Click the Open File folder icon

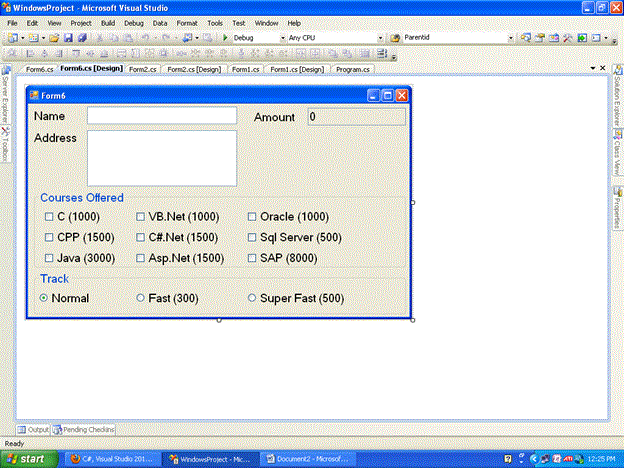(x=54, y=38)
